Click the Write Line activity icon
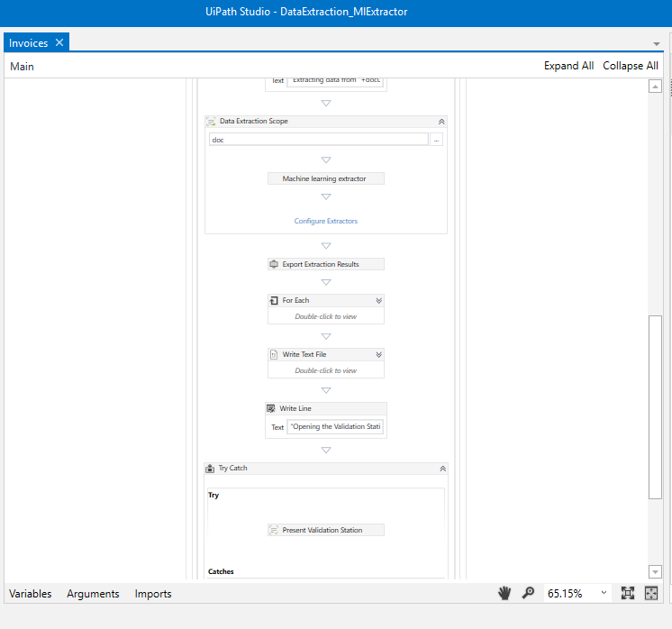This screenshot has height=629, width=672. coord(271,408)
